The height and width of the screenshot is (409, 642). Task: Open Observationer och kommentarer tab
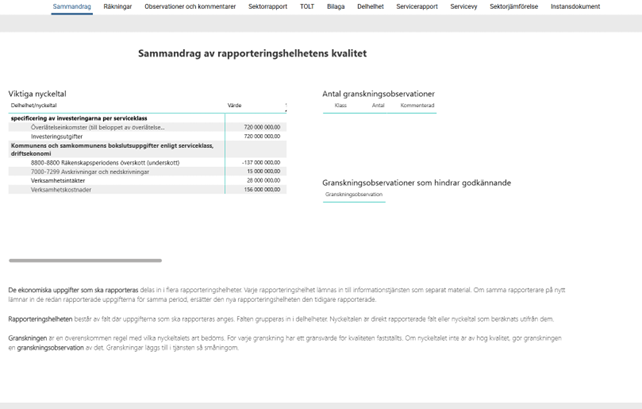(x=190, y=6)
